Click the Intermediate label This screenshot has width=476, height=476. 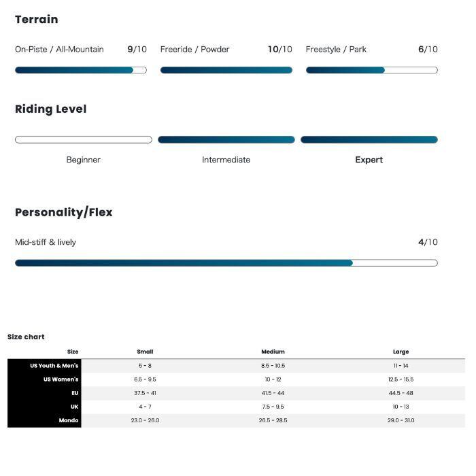coord(226,160)
